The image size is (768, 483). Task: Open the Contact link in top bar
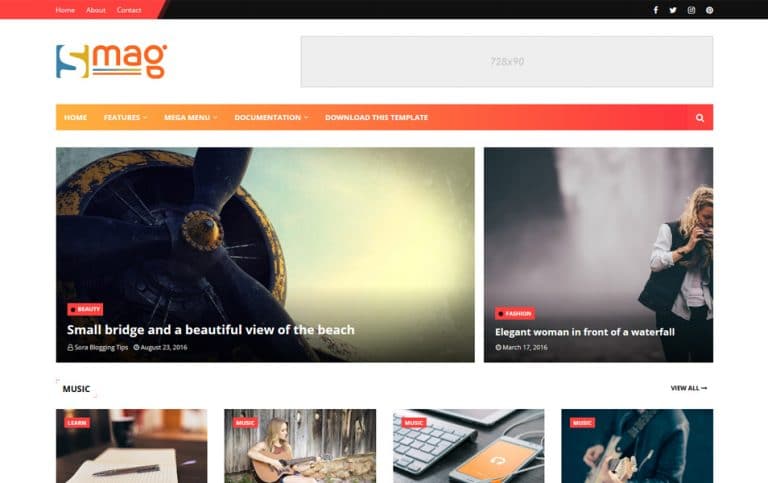tap(129, 10)
